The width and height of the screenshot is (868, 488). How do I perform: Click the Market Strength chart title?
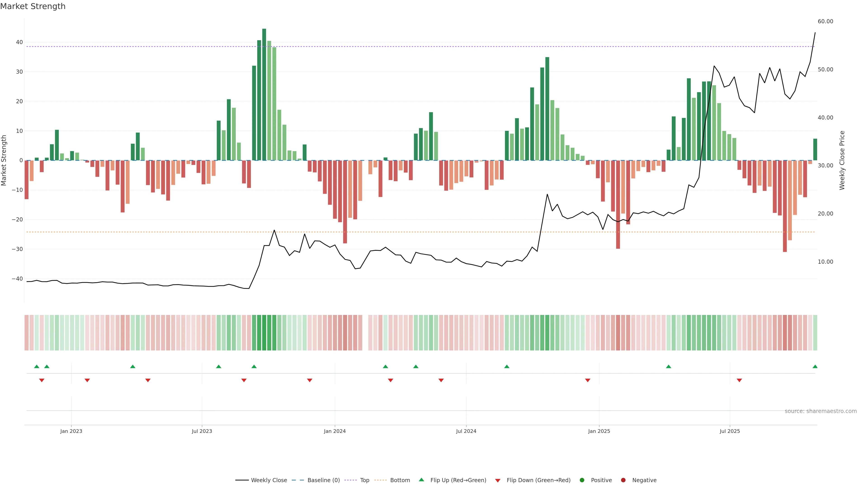(x=33, y=6)
